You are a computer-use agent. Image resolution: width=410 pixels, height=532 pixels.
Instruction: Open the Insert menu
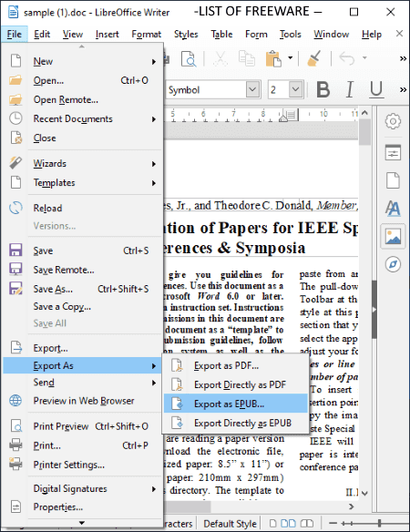click(x=108, y=35)
